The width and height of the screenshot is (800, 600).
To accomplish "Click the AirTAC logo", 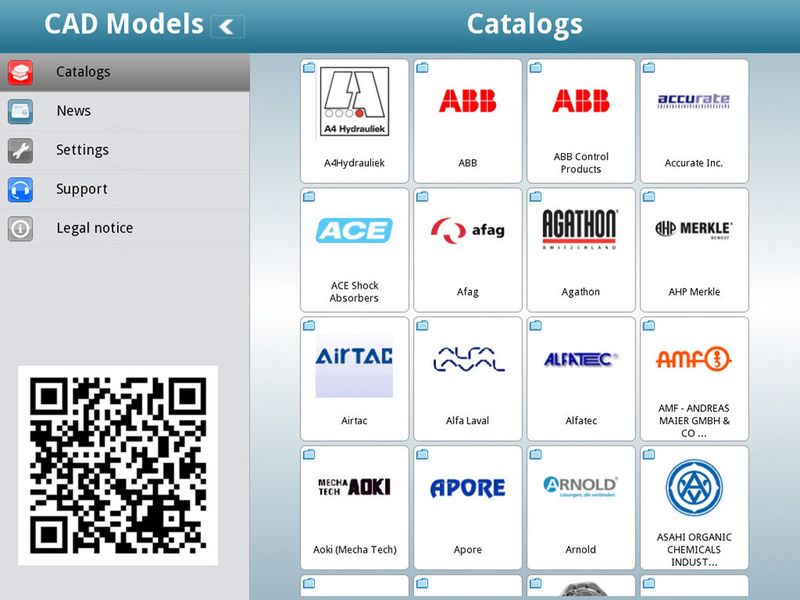I will (354, 365).
